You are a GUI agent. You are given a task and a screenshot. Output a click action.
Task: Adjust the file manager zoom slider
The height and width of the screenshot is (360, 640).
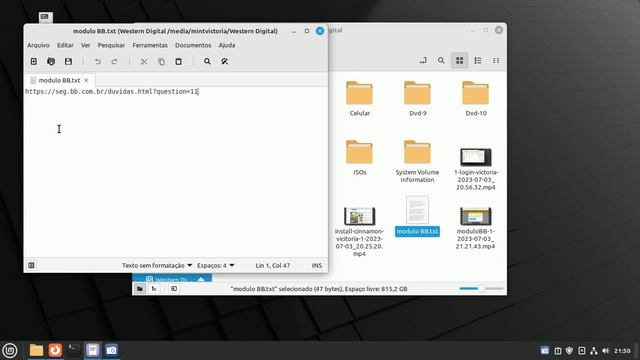(481, 289)
